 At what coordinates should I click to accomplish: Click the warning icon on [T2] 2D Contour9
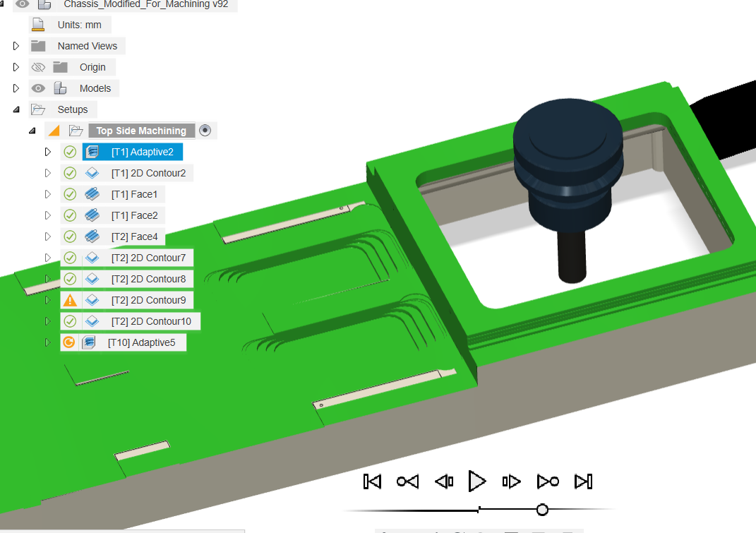pyautogui.click(x=70, y=299)
